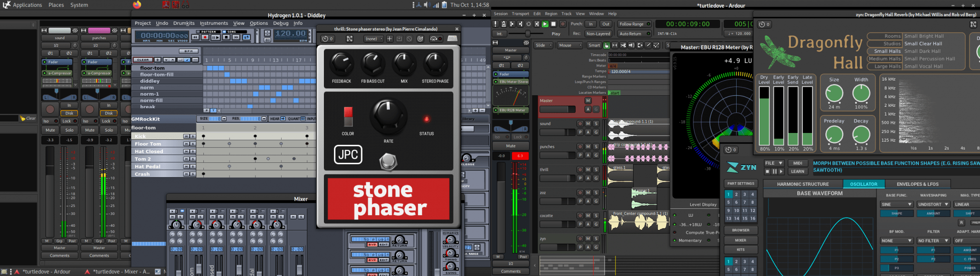Click the Zyn PART SETTINGS button
Image resolution: width=980 pixels, height=276 pixels.
click(x=741, y=184)
